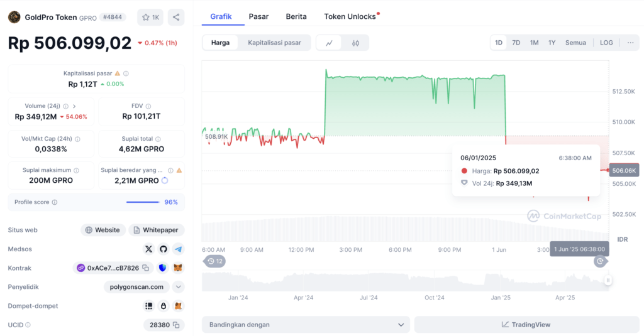Copy contract address 0xACe7...cB7826
The image size is (644, 336).
point(146,268)
